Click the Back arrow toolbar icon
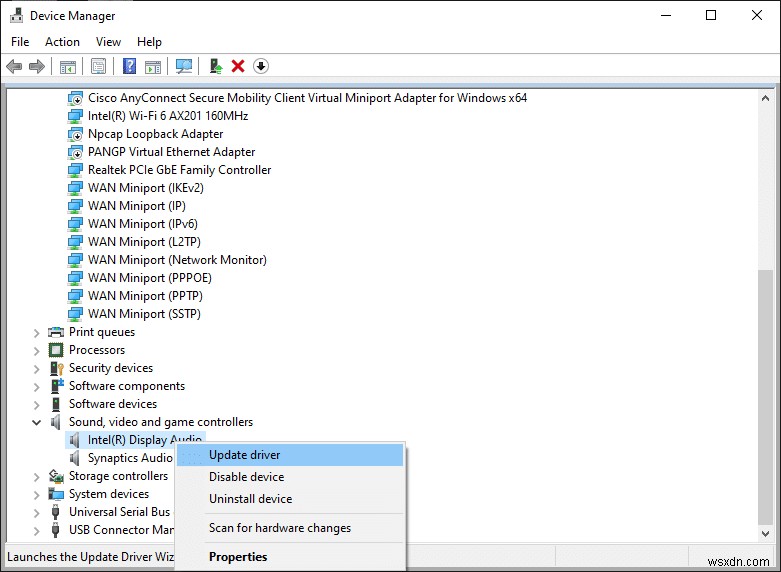The width and height of the screenshot is (781, 572). click(14, 66)
